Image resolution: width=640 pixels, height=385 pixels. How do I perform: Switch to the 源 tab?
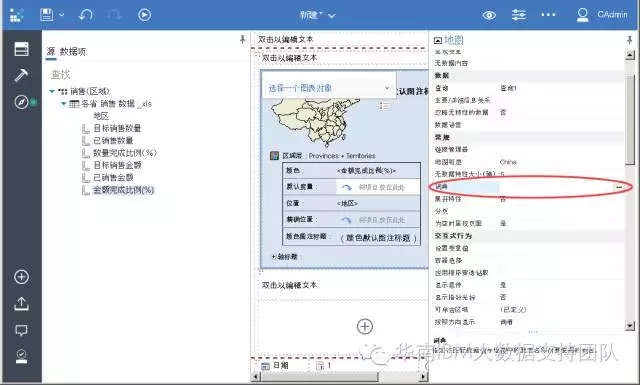point(51,51)
